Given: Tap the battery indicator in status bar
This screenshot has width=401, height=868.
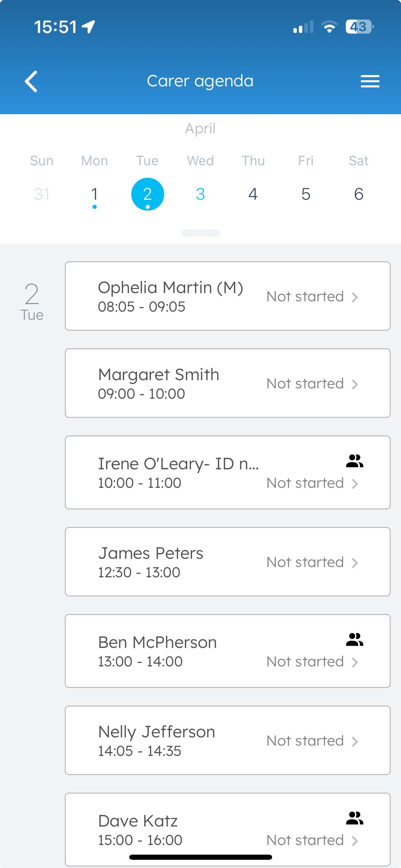Looking at the screenshot, I should pyautogui.click(x=360, y=27).
